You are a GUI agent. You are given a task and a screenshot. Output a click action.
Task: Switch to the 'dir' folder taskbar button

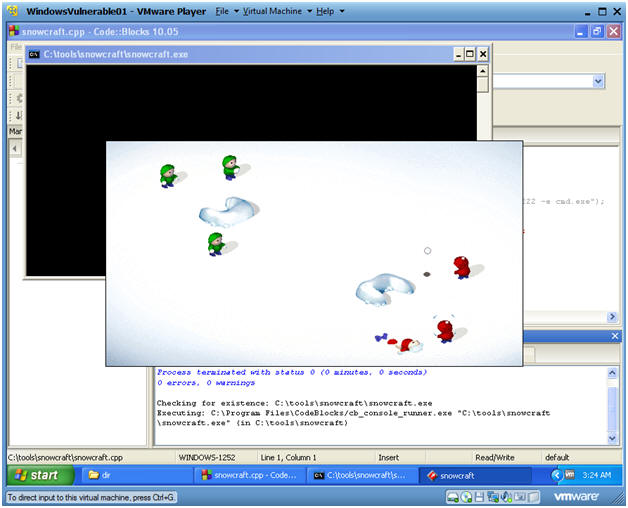[x=136, y=475]
